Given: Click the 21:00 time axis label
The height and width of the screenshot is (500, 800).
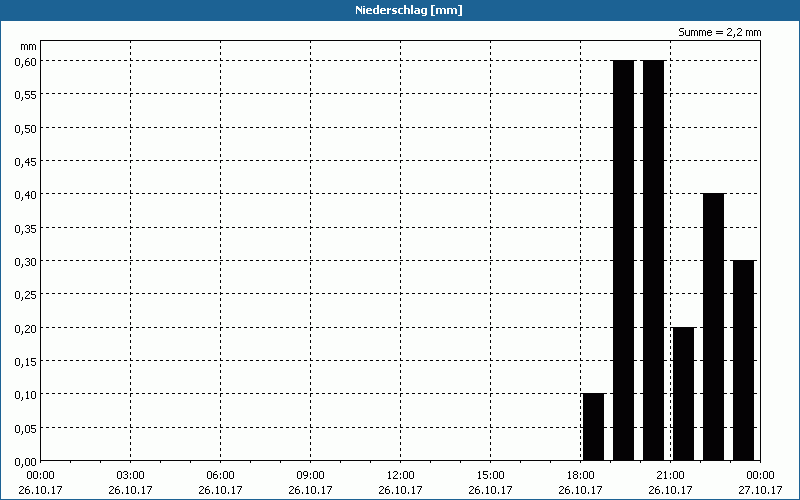Looking at the screenshot, I should coord(670,475).
